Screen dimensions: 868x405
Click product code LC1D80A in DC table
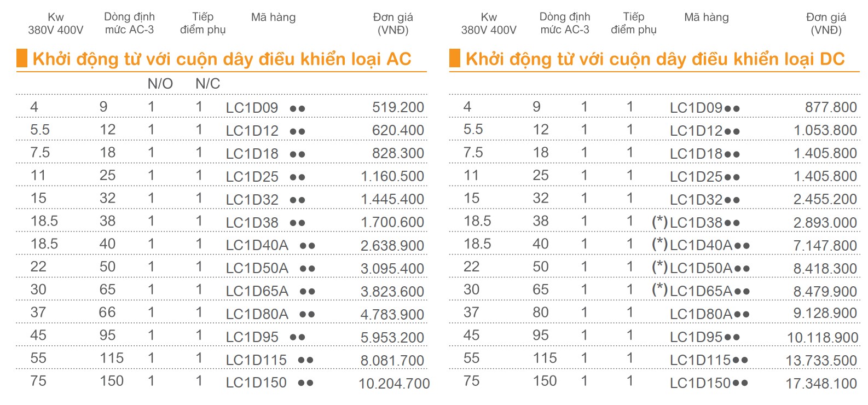tap(701, 314)
